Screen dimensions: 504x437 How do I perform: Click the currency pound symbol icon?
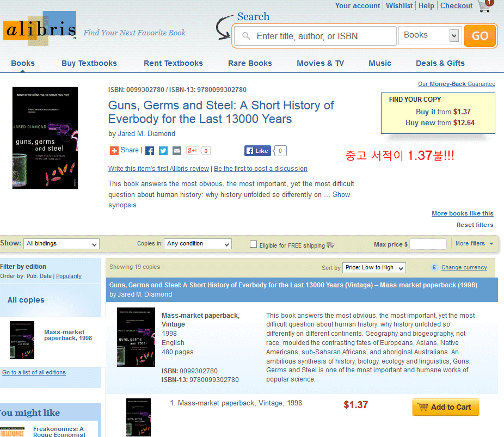pos(434,267)
